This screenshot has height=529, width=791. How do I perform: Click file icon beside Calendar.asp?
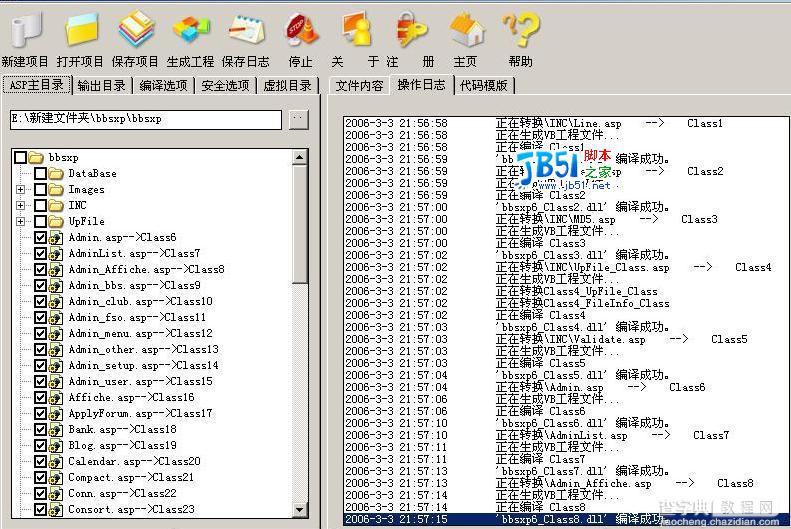tap(56, 461)
